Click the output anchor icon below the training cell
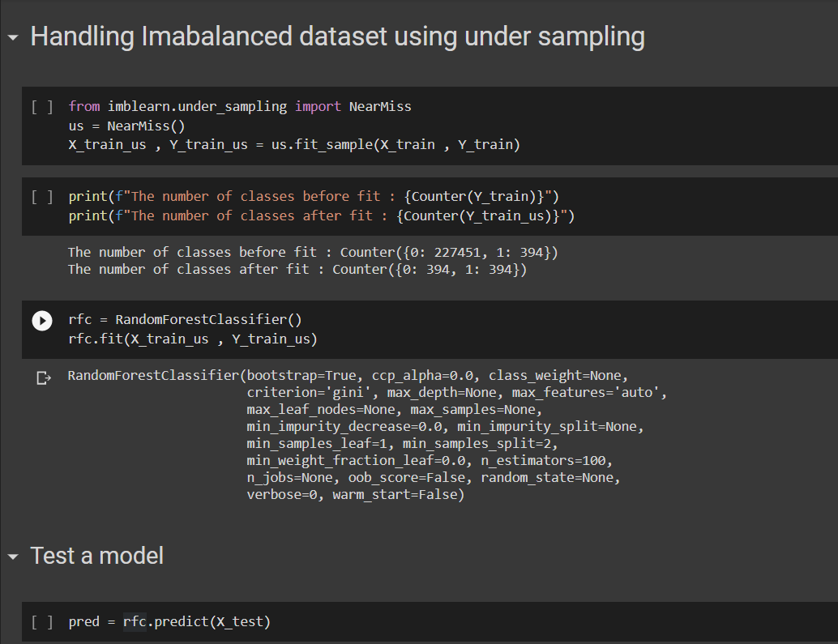The width and height of the screenshot is (838, 644). [x=43, y=375]
